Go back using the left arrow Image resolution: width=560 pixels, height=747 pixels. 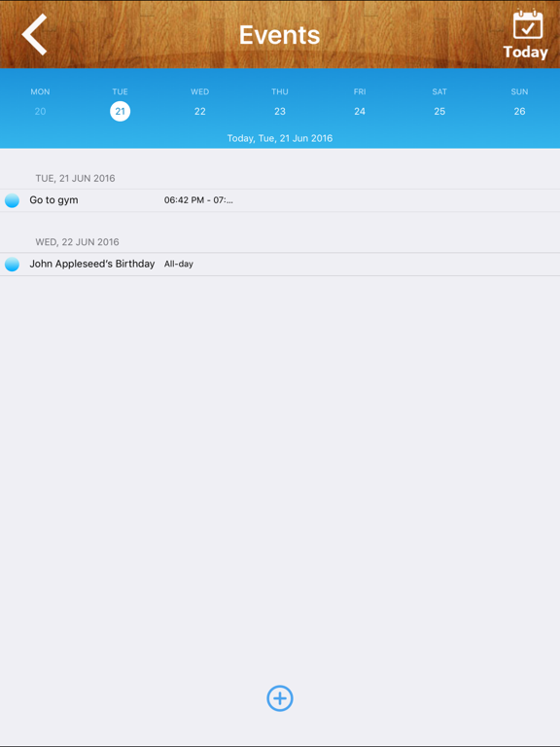coord(34,34)
